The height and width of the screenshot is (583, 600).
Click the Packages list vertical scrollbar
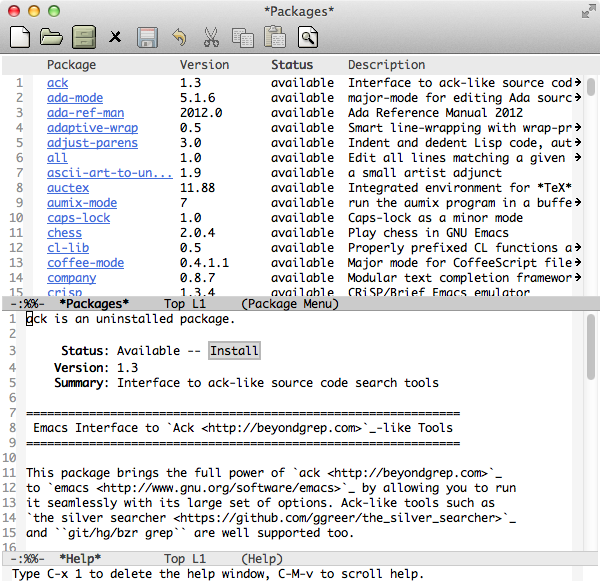591,87
